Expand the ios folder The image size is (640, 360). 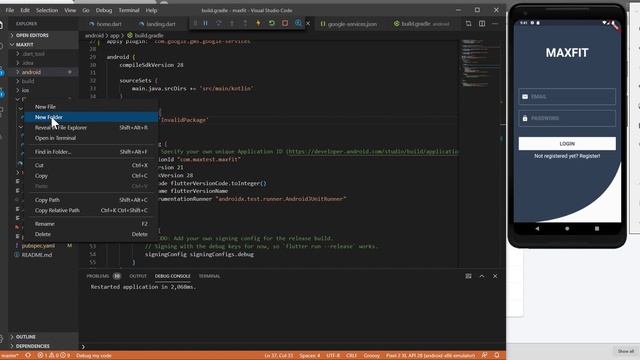pos(43,90)
